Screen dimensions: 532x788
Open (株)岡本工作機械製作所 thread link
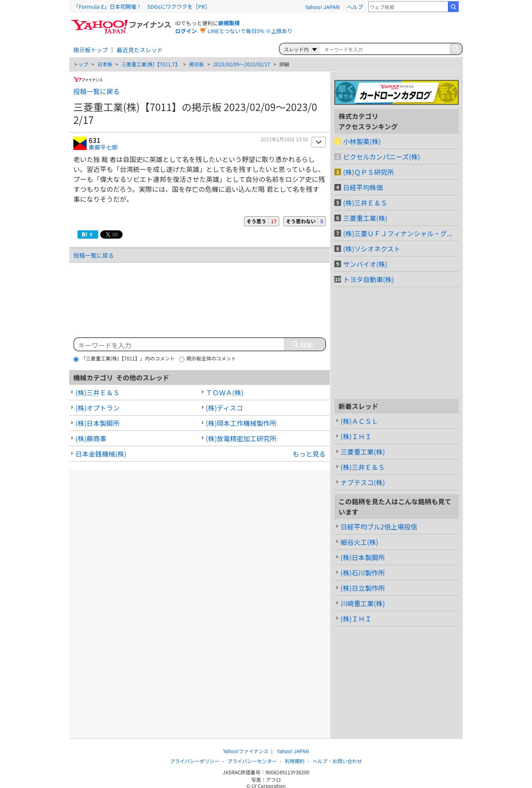coord(241,423)
